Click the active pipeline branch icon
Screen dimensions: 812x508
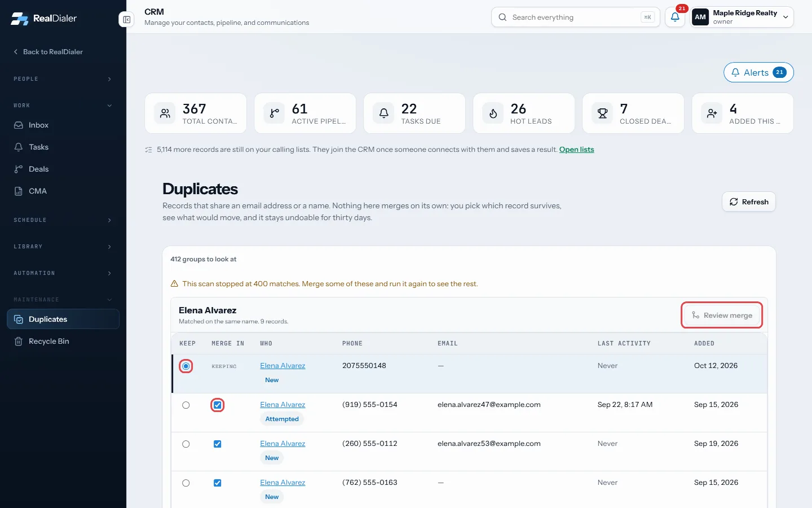(x=274, y=113)
